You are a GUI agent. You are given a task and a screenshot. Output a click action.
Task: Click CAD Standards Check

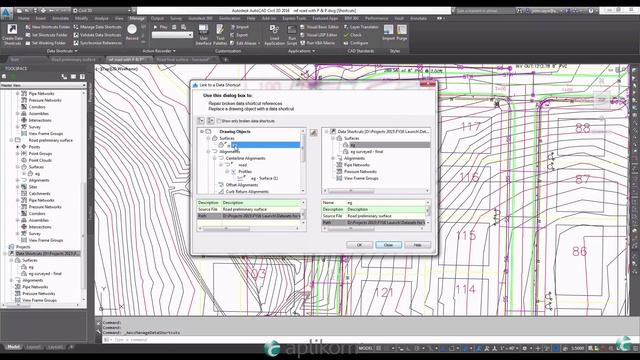click(x=353, y=35)
